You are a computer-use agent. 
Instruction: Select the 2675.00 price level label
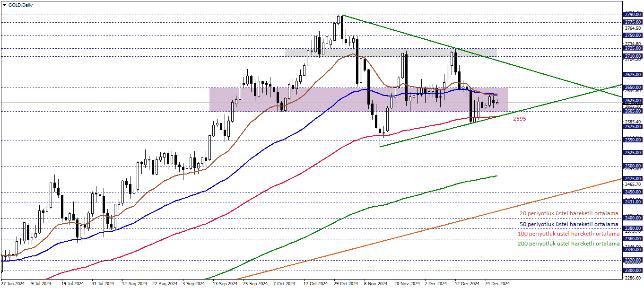633,74
